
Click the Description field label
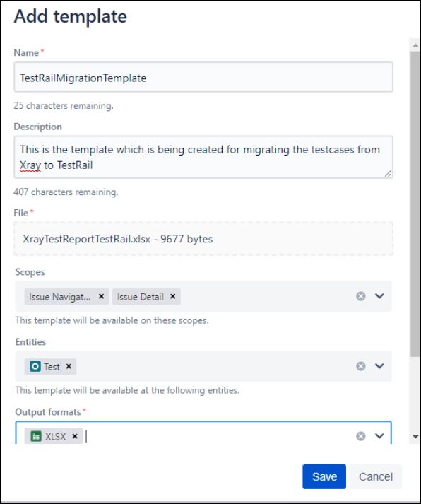pos(38,127)
